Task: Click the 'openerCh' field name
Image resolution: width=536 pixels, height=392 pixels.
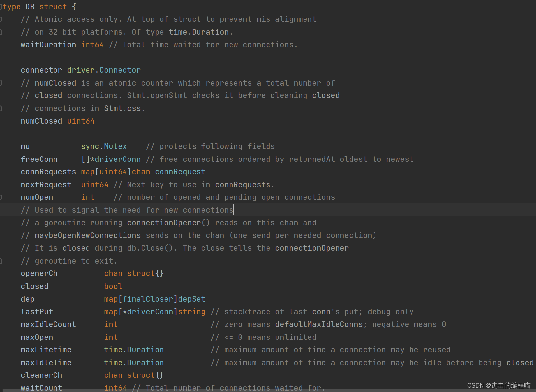Action: click(39, 273)
